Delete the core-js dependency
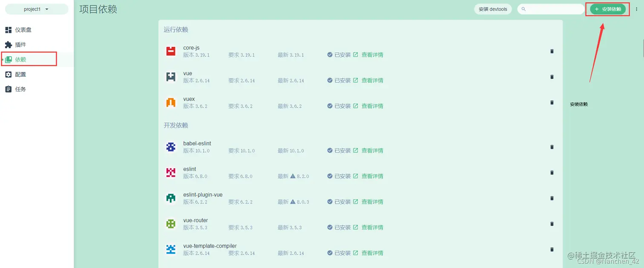 [552, 51]
